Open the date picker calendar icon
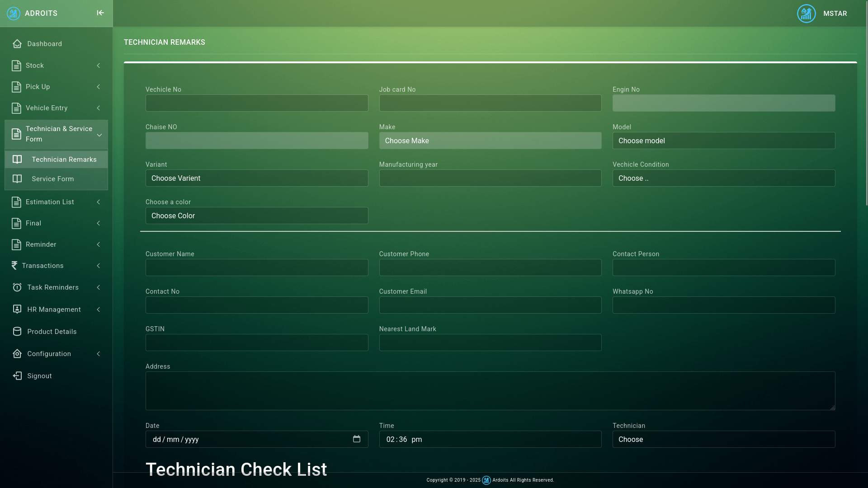Image resolution: width=868 pixels, height=488 pixels. click(x=357, y=439)
